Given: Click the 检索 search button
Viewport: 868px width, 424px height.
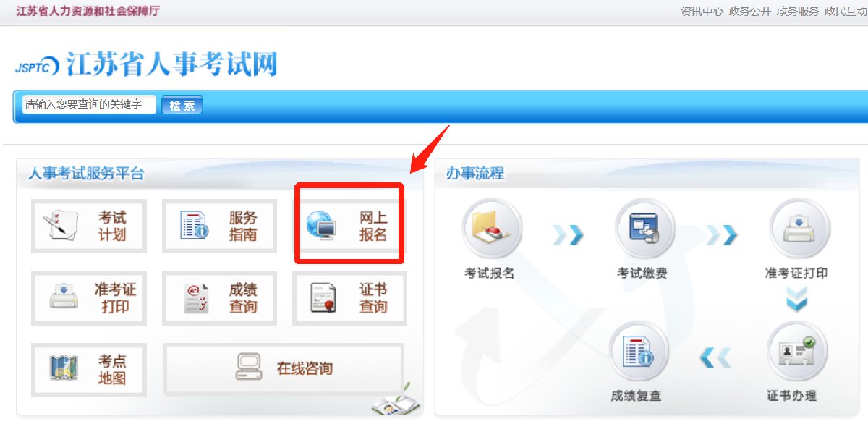Looking at the screenshot, I should (x=182, y=105).
